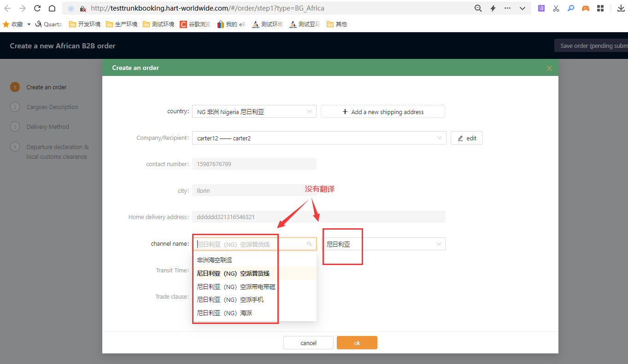Click the browser home icon
Screen dimensions: 628x364
pos(52,8)
